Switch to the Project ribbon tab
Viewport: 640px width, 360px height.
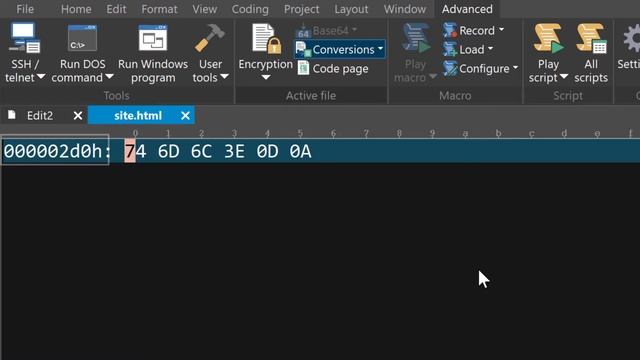[x=301, y=9]
